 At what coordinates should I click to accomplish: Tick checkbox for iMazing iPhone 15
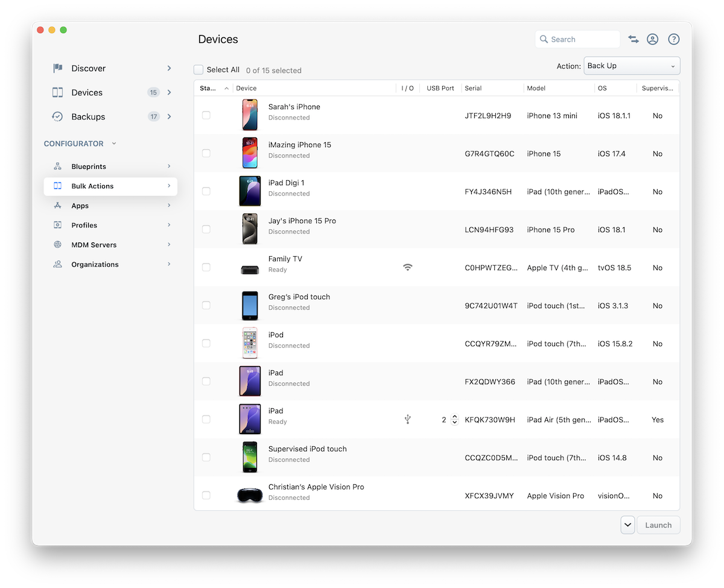click(206, 153)
